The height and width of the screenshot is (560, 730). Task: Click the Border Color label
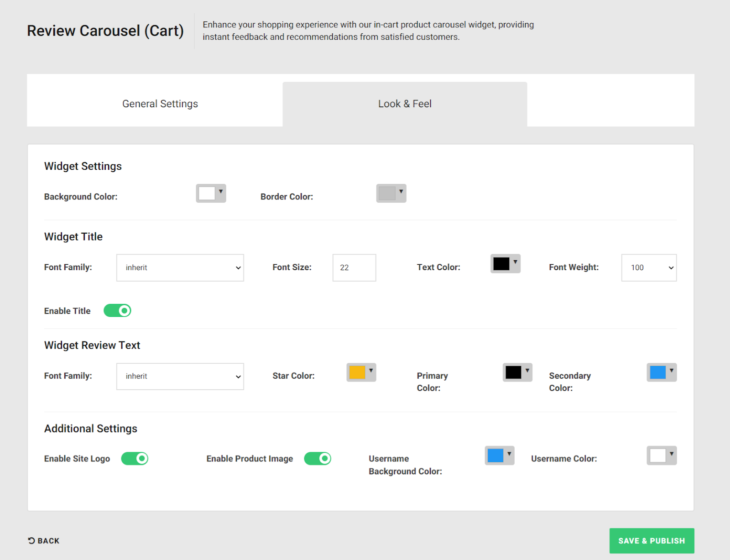point(287,197)
